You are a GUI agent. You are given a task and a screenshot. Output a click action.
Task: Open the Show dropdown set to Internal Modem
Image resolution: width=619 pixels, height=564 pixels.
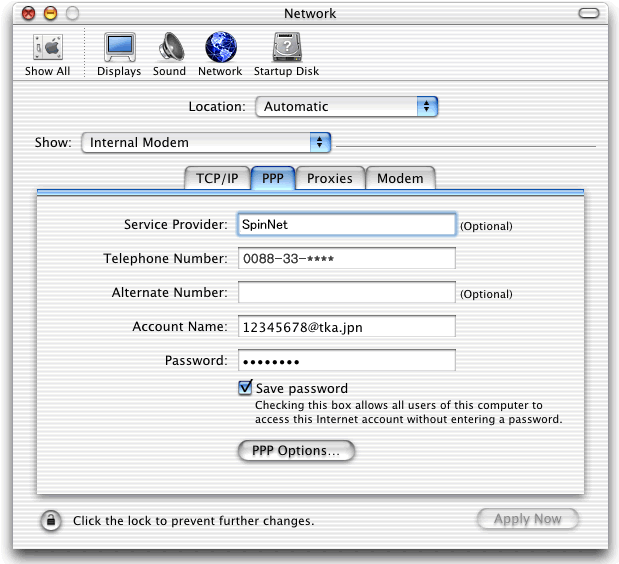(x=206, y=142)
